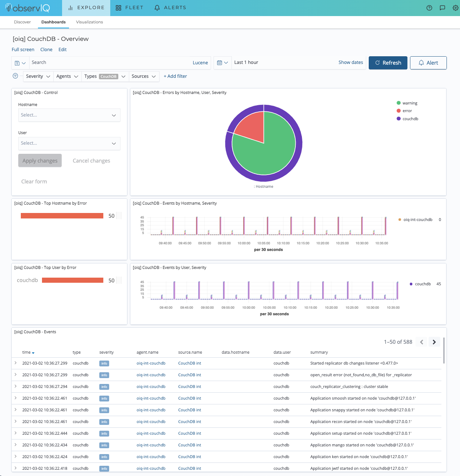This screenshot has width=460, height=476.
Task: Click Add filter
Action: click(175, 76)
